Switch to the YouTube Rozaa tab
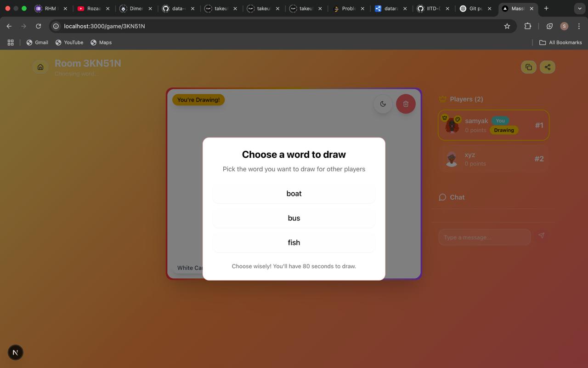This screenshot has width=588, height=368. tap(93, 8)
